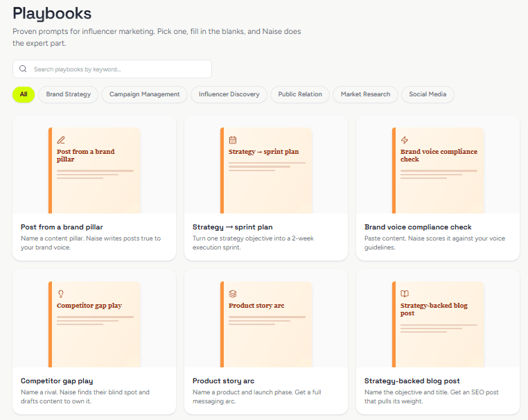Switch to Social Media category
The image size is (528, 420).
428,94
